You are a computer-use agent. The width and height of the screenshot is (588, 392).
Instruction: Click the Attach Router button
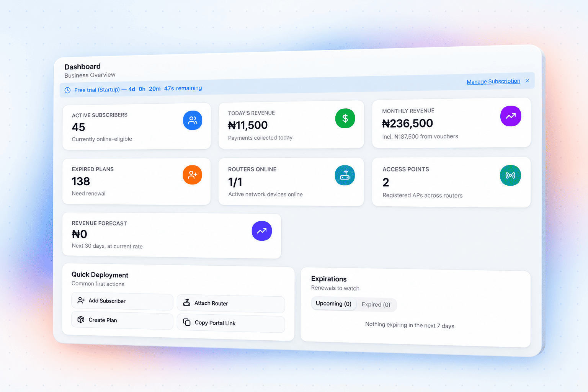click(231, 304)
